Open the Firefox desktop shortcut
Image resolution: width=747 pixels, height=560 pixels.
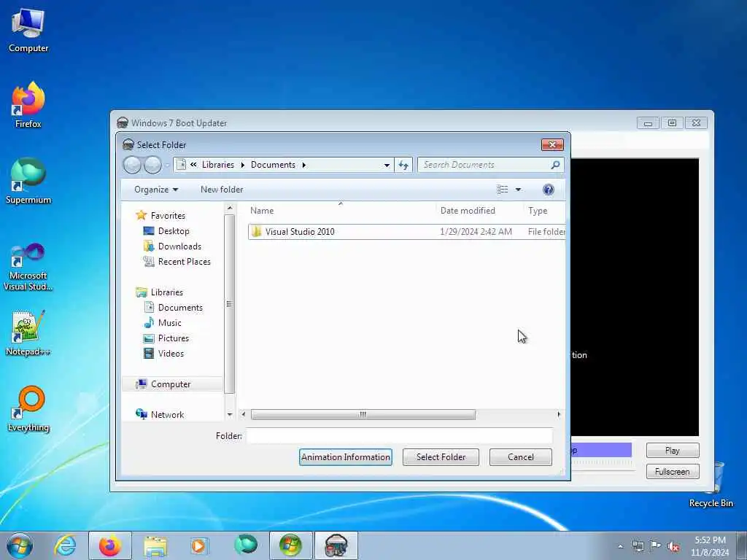pyautogui.click(x=28, y=105)
